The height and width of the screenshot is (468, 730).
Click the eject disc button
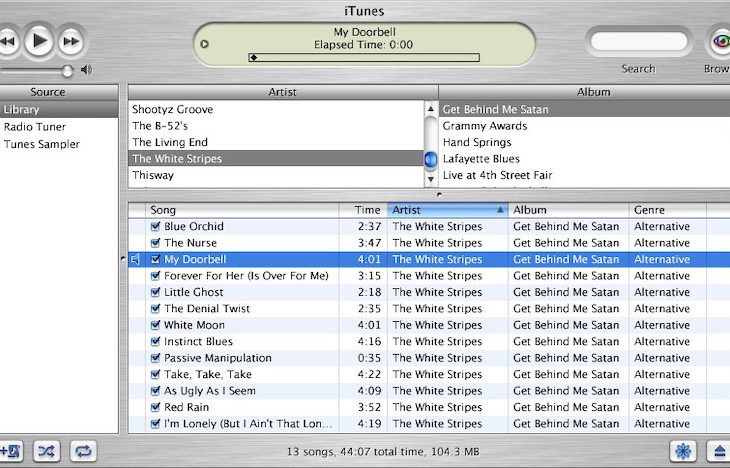tap(719, 451)
